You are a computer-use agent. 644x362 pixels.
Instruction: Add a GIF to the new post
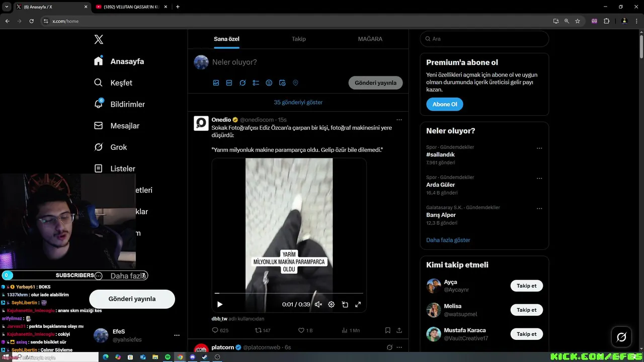[229, 83]
